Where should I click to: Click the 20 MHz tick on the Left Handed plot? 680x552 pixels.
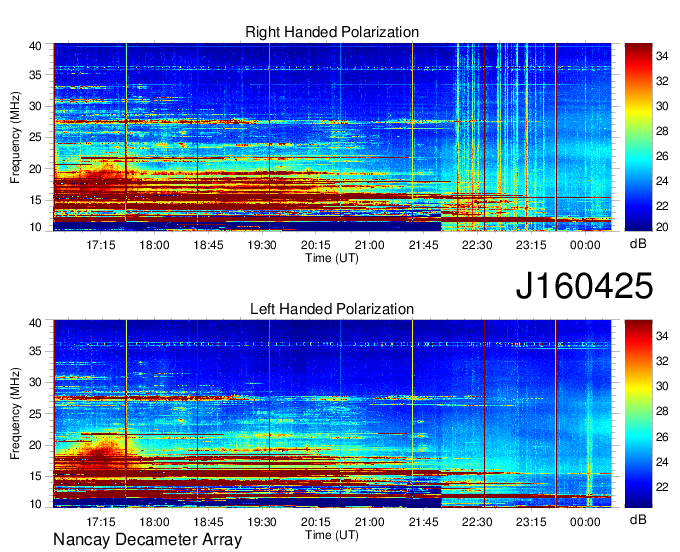36,445
